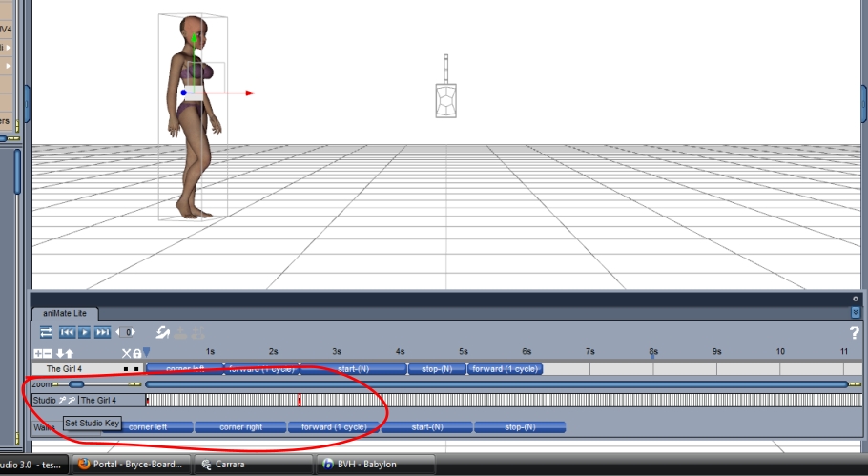Pick the 'corner right' aniBlock from library

(240, 427)
